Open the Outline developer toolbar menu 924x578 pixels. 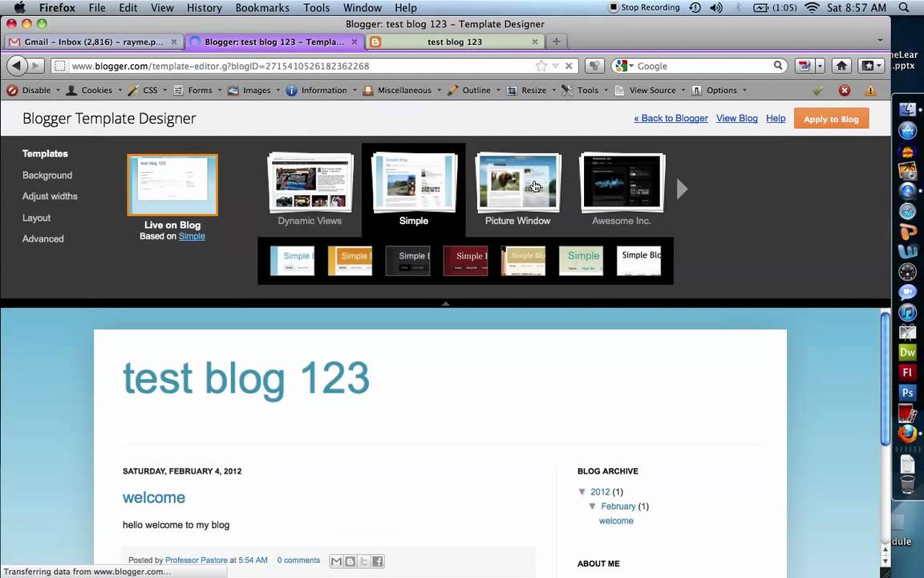tap(474, 90)
